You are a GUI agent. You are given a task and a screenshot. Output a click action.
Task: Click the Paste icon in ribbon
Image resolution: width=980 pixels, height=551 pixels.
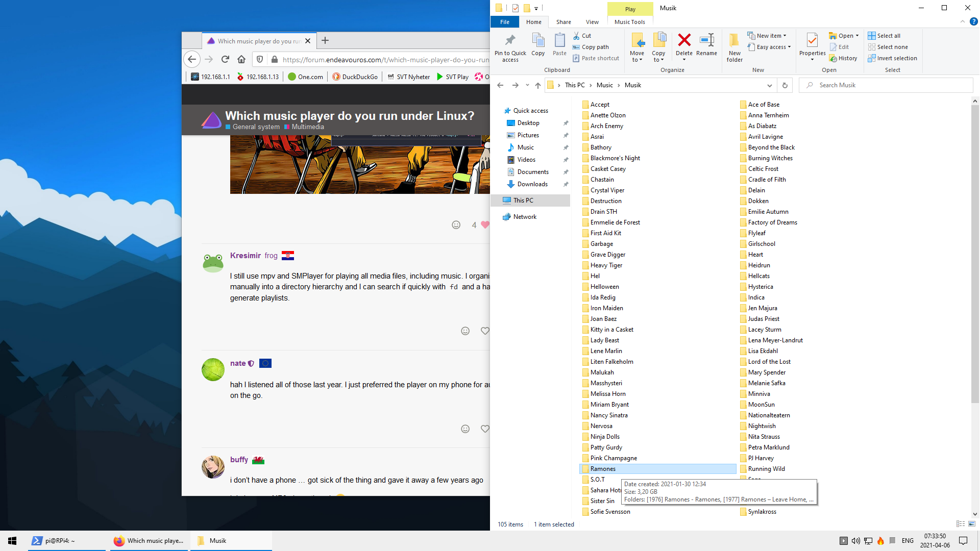pos(559,41)
